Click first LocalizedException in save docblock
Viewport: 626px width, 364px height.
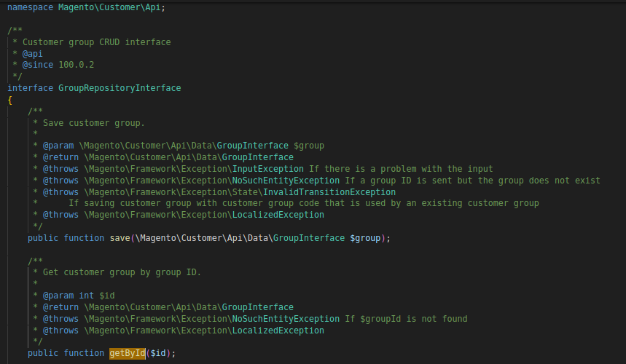click(278, 215)
